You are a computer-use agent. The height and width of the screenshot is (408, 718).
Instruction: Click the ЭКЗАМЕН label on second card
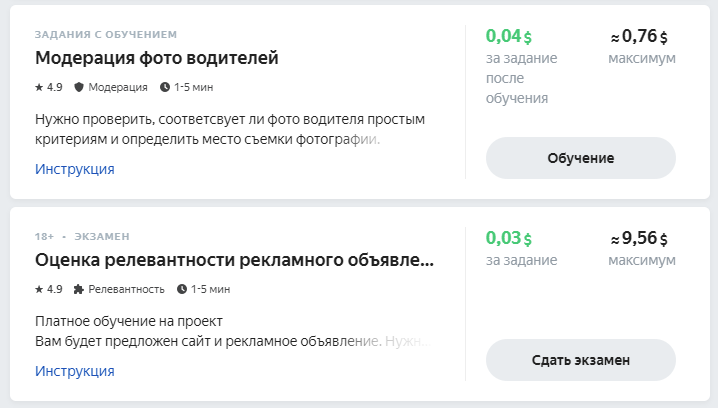(102, 236)
